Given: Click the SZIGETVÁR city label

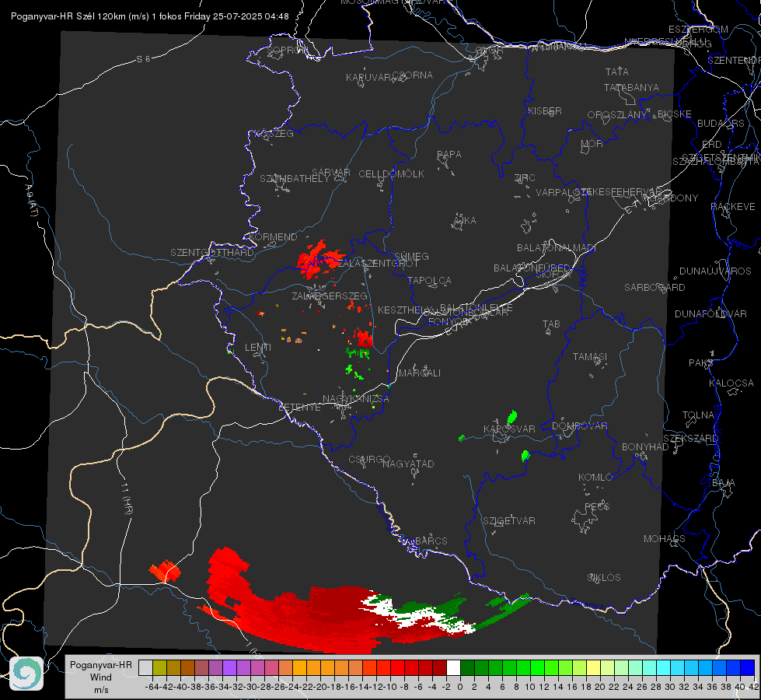Looking at the screenshot, I should point(509,521).
